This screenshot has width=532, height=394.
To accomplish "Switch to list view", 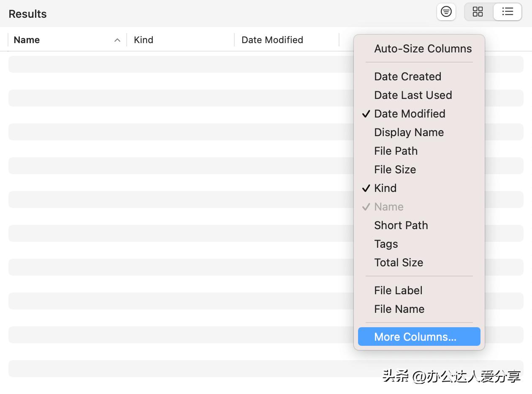I will pyautogui.click(x=508, y=12).
